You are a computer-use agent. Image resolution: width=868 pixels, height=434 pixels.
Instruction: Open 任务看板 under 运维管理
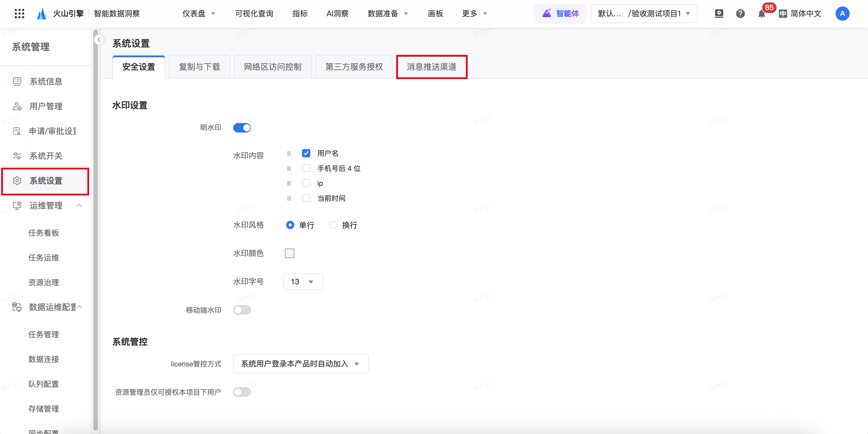43,233
